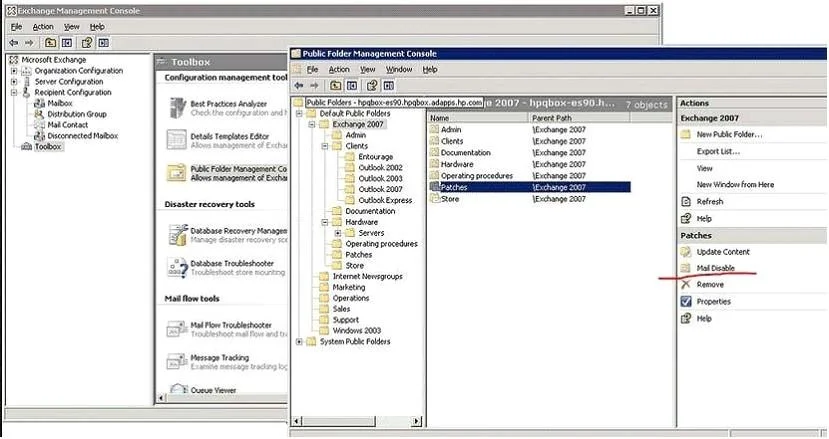829x439 pixels.
Task: Click Update Content icon in Actions pane
Action: tap(686, 252)
